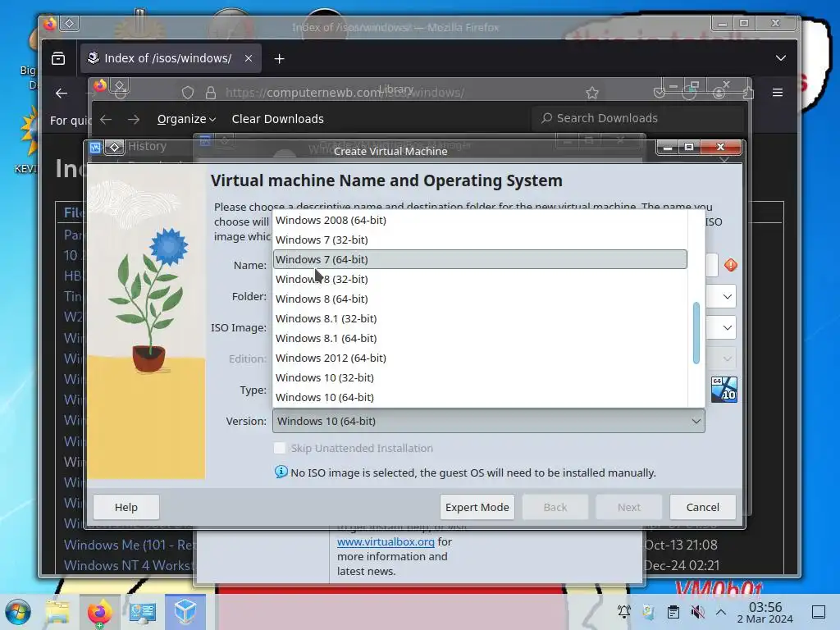Open Firefox hamburger menu
The width and height of the screenshot is (840, 630).
click(778, 93)
